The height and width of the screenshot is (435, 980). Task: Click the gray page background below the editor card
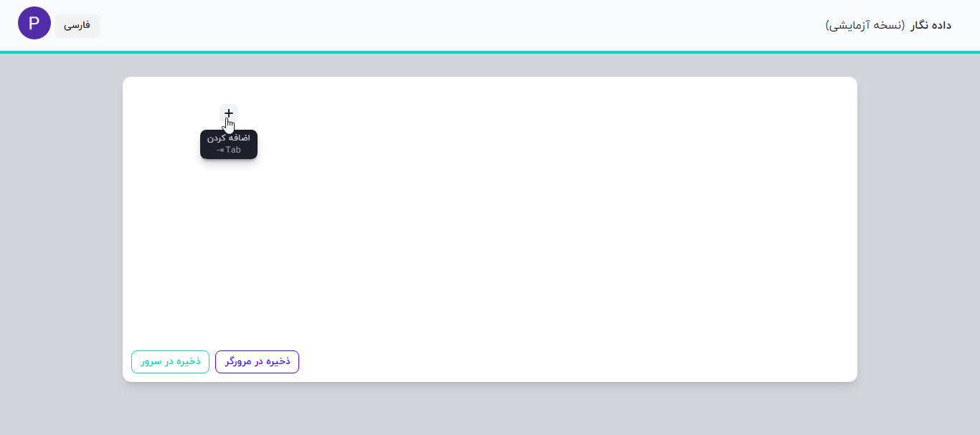click(490, 408)
